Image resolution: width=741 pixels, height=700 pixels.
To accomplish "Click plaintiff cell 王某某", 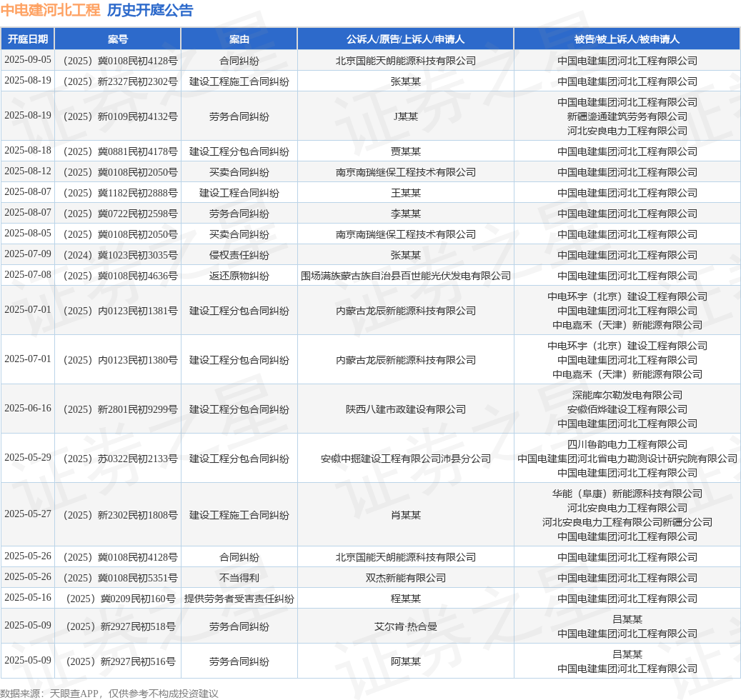I will tap(405, 193).
